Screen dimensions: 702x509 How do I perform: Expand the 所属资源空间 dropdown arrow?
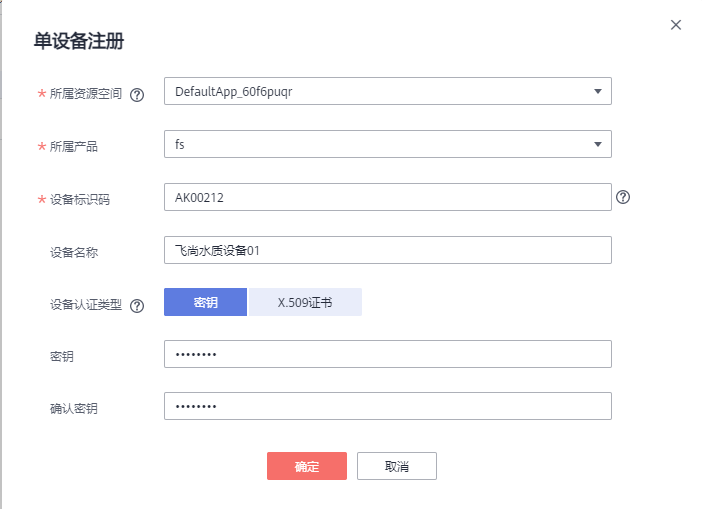(x=598, y=92)
